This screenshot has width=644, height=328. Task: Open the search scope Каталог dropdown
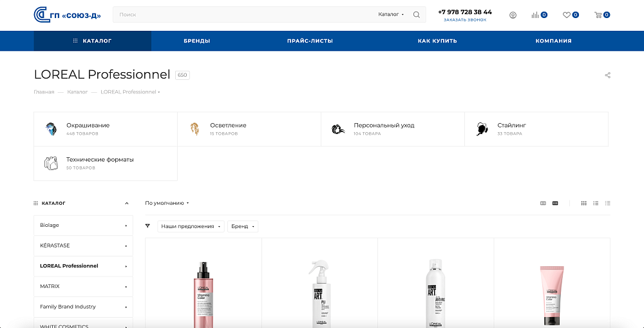click(391, 14)
